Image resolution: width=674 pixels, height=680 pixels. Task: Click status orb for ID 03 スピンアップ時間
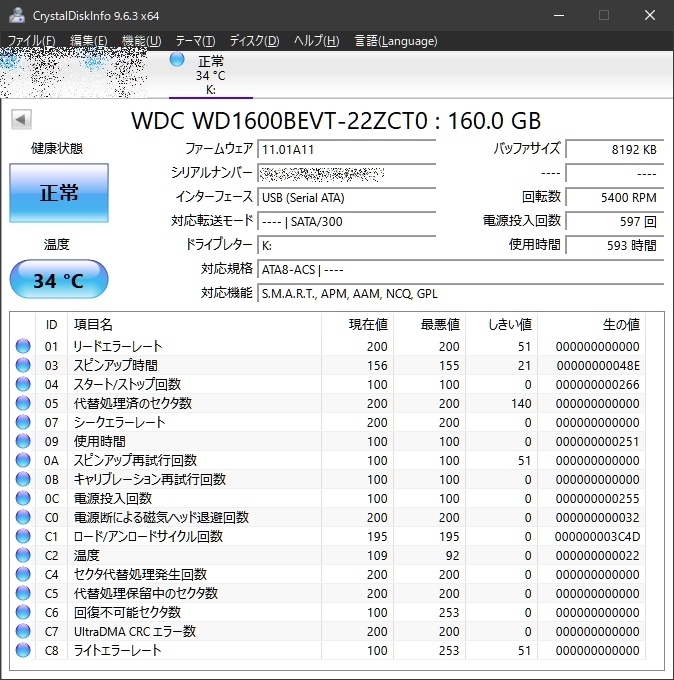23,365
